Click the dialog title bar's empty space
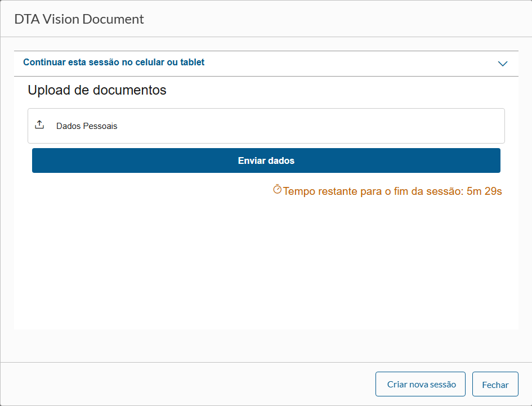Screen dimensions: 532x406 point(338,19)
